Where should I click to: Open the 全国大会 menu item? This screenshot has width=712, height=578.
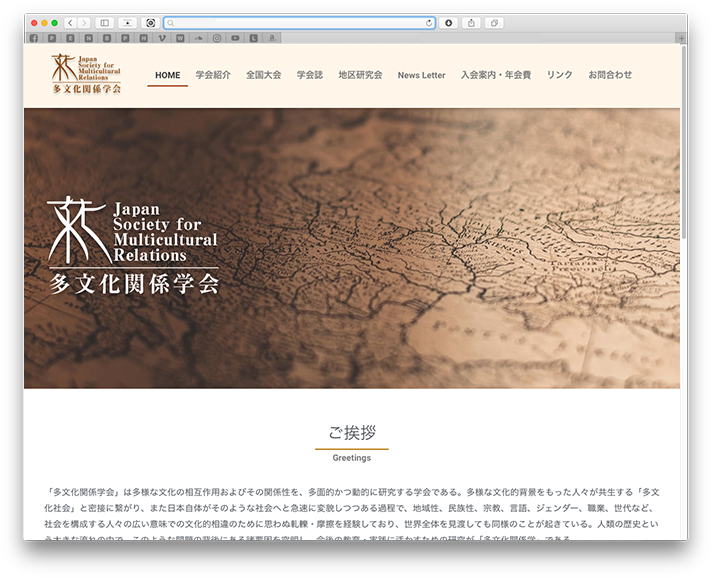tap(263, 75)
